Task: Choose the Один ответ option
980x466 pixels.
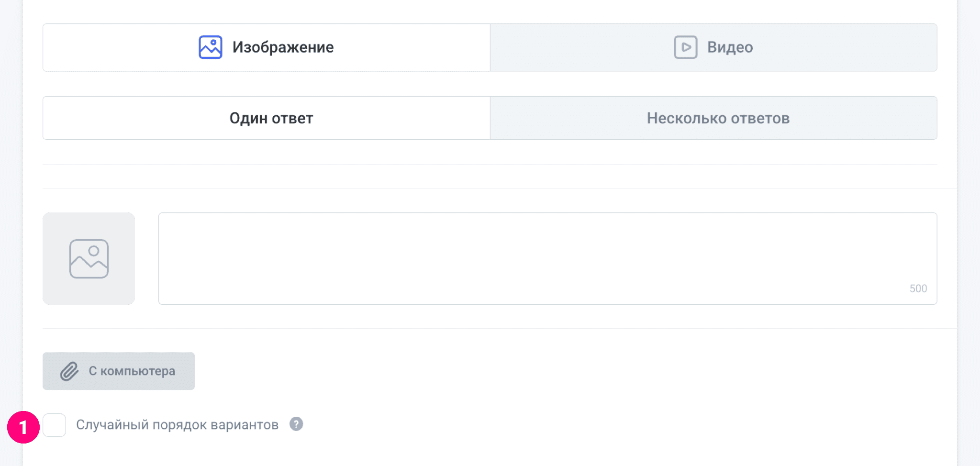Action: (x=267, y=118)
